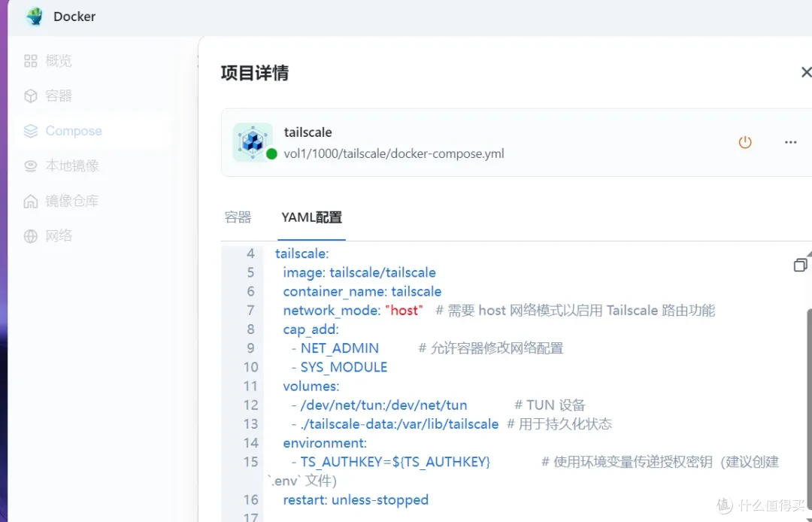Viewport: 812px width, 522px height.
Task: Click '- NET_ADMIN' in the YAML
Action: 335,348
